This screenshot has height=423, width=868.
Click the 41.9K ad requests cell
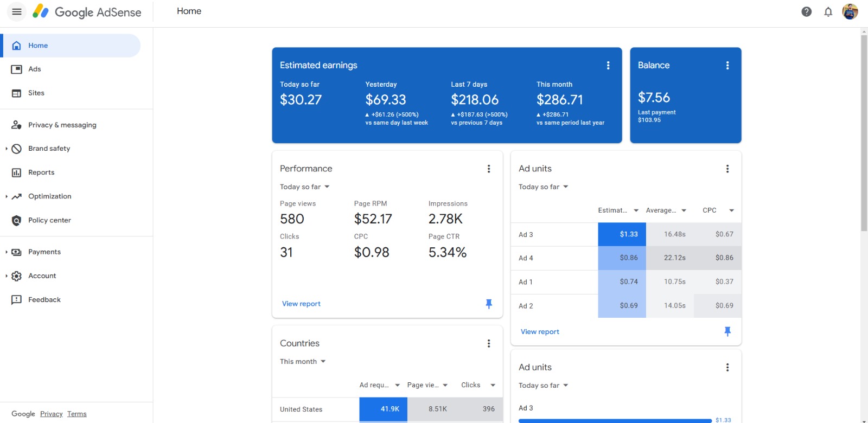click(x=383, y=409)
